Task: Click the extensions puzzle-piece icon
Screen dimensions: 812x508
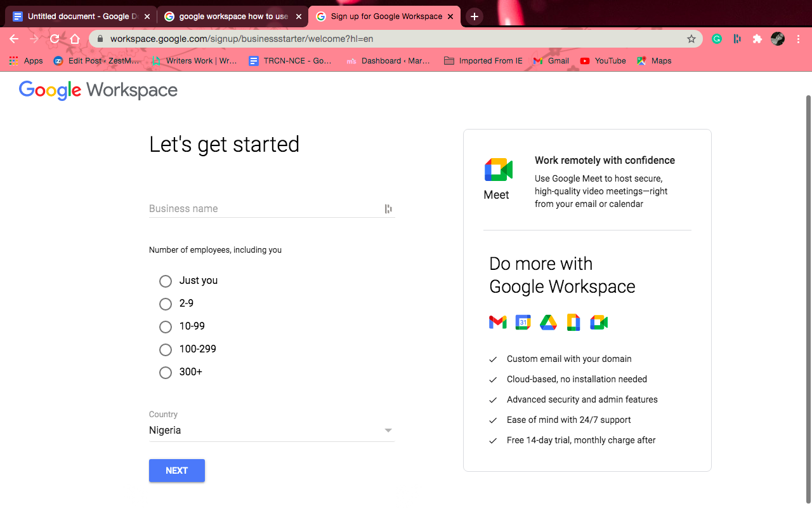Action: 757,39
